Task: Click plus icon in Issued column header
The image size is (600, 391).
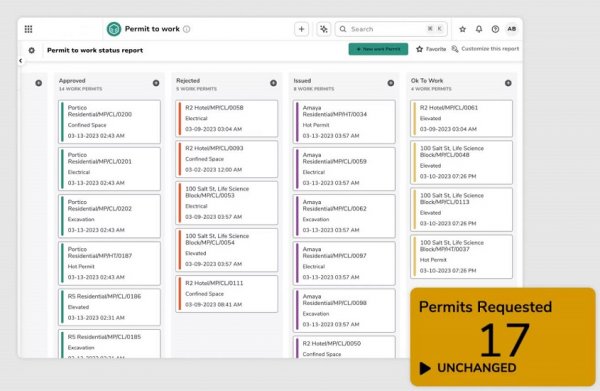Action: [x=391, y=83]
